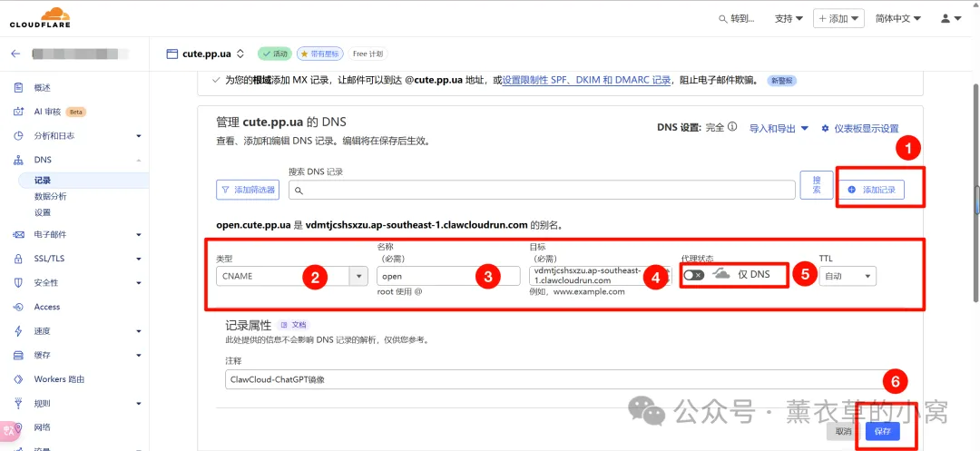980x451 pixels.
Task: Click the 带有星标 star badge
Action: pyautogui.click(x=320, y=54)
